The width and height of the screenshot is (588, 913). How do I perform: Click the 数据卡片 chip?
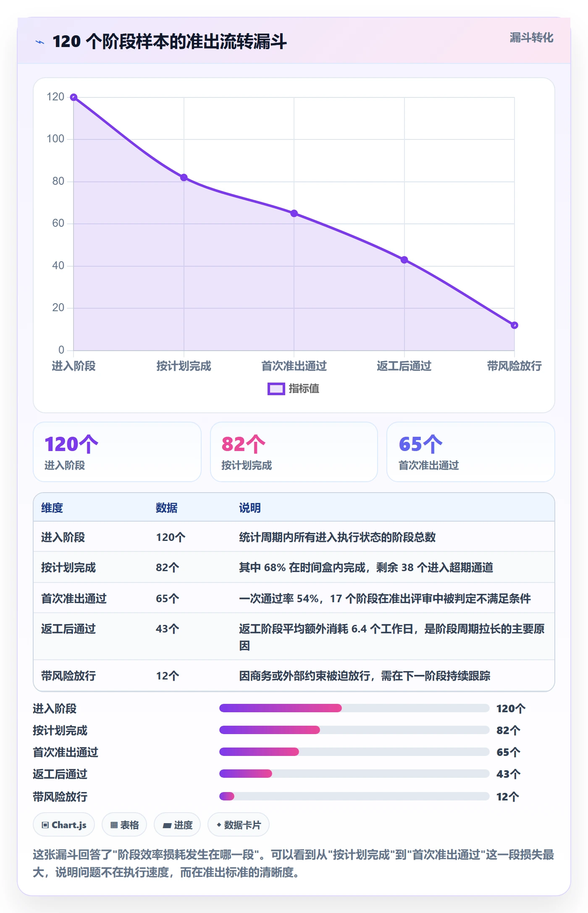coord(239,825)
